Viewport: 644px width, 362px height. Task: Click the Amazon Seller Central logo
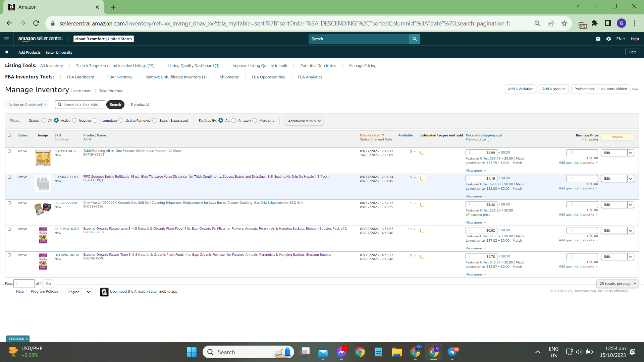point(41,39)
